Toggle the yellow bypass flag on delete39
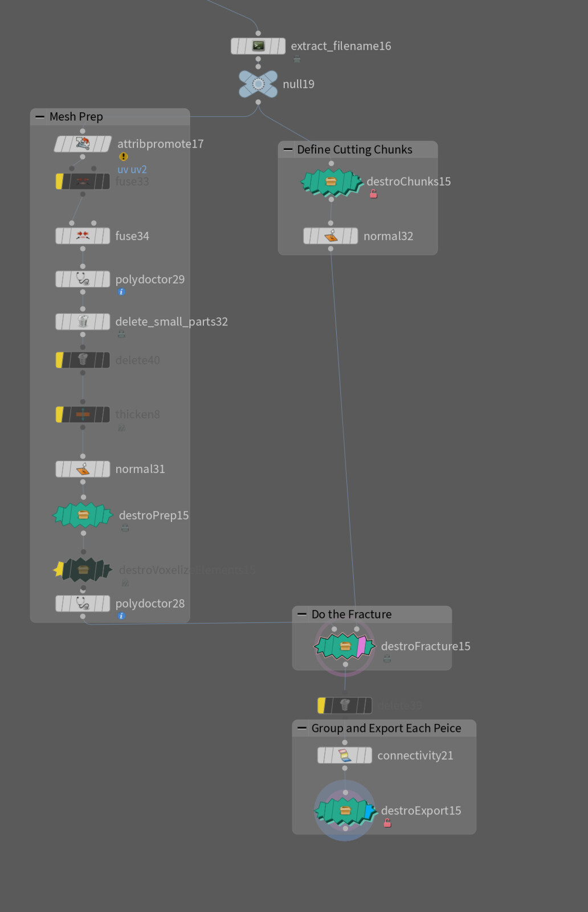This screenshot has height=912, width=588. 321,705
